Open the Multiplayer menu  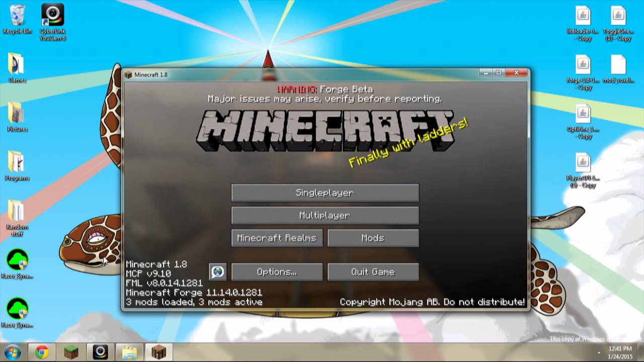(x=325, y=215)
